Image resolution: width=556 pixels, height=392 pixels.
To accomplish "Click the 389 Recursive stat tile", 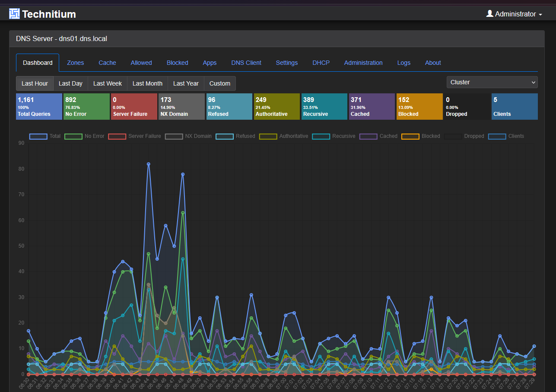I will click(324, 107).
